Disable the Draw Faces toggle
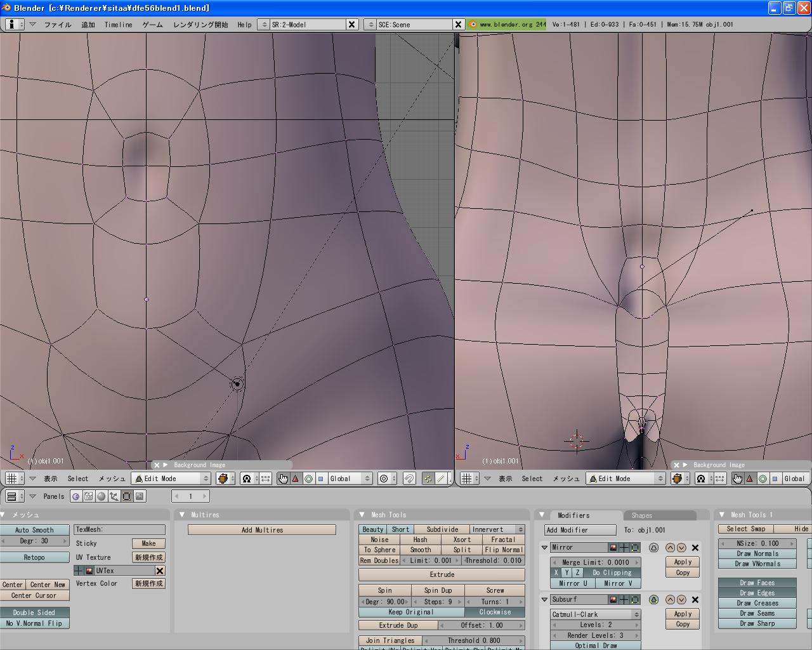Image resolution: width=812 pixels, height=650 pixels. click(757, 583)
